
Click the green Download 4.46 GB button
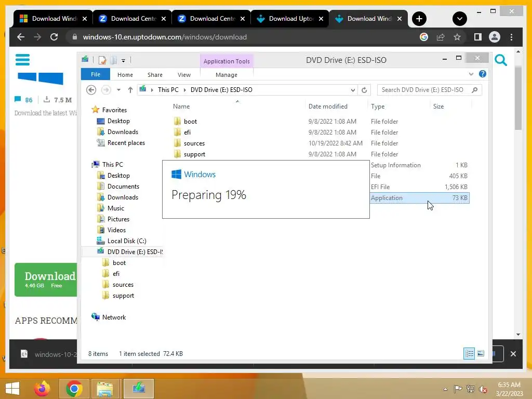coord(46,280)
